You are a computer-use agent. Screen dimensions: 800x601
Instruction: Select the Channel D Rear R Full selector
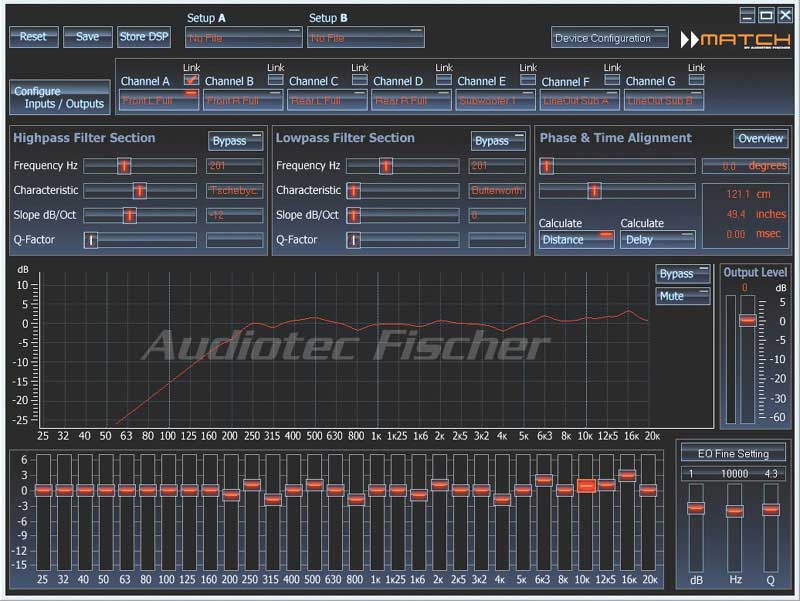[411, 100]
